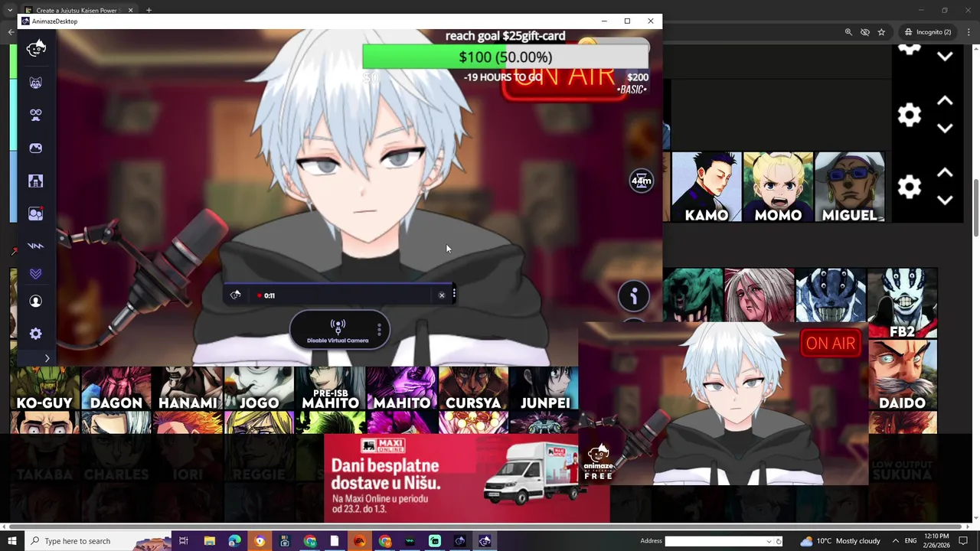Select the HANAMI character tile

(x=188, y=390)
